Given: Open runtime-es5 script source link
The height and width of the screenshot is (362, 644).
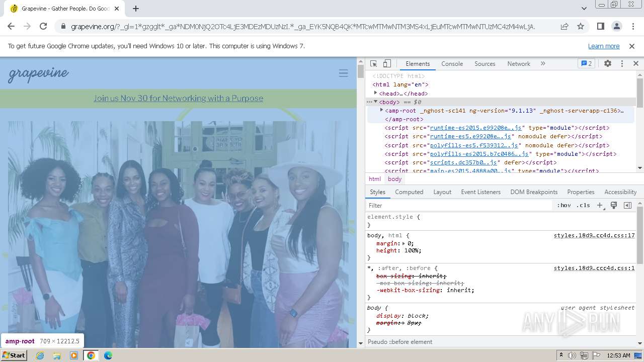Looking at the screenshot, I should [x=470, y=136].
